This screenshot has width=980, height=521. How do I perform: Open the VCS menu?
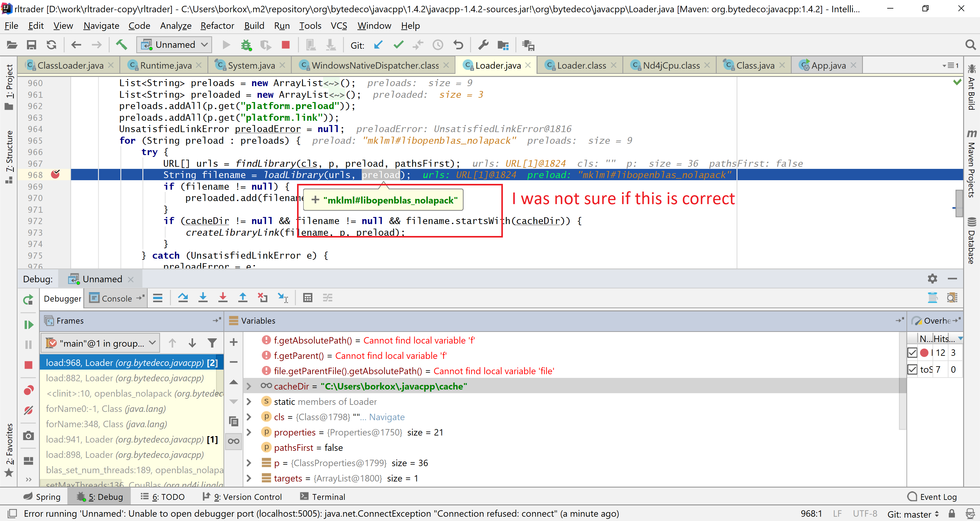(339, 25)
